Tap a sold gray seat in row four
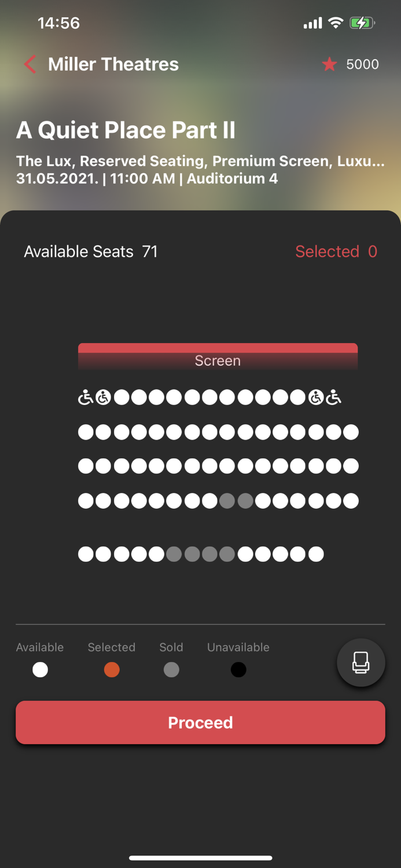 (x=227, y=501)
